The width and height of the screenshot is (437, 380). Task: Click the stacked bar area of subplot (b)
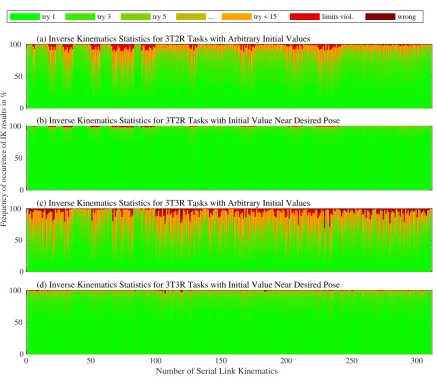click(229, 158)
